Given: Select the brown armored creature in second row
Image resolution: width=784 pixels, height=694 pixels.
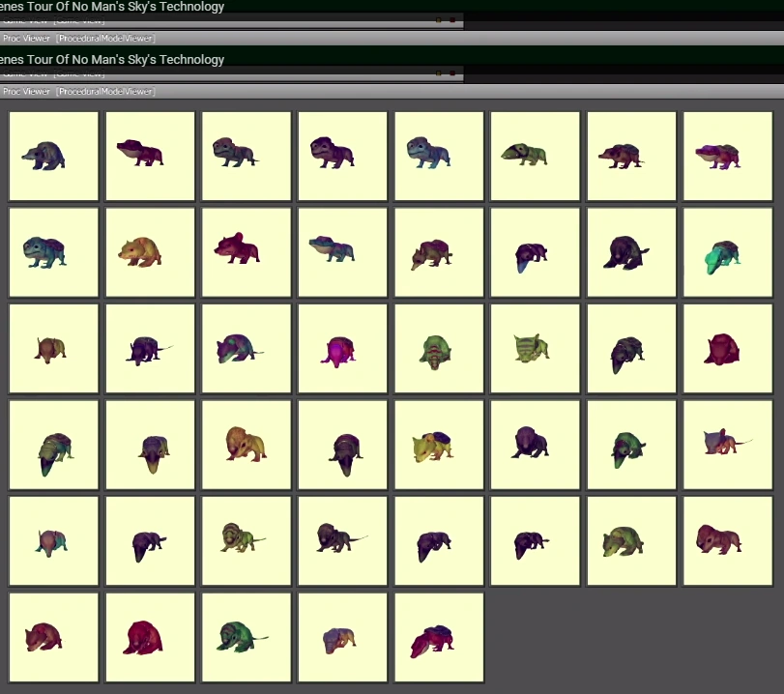Looking at the screenshot, I should point(439,252).
